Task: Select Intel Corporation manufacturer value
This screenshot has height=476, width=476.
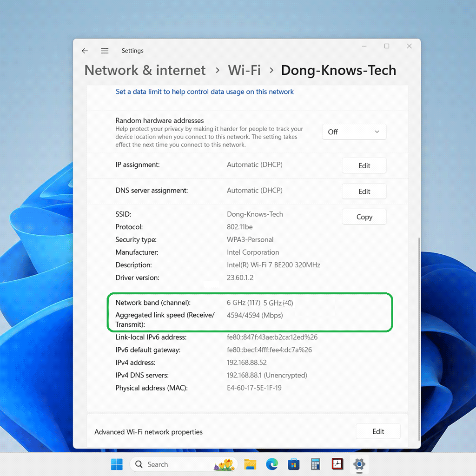Action: pos(252,252)
